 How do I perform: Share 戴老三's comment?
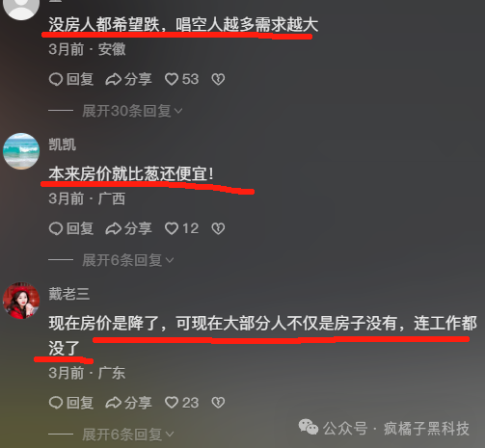pyautogui.click(x=128, y=403)
